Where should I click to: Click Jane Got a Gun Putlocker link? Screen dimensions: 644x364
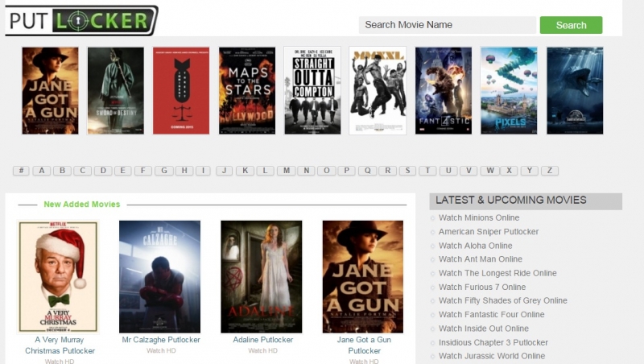pyautogui.click(x=364, y=345)
